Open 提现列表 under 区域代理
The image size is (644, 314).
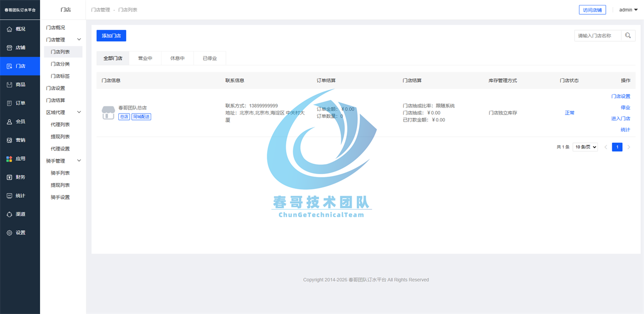pos(60,136)
